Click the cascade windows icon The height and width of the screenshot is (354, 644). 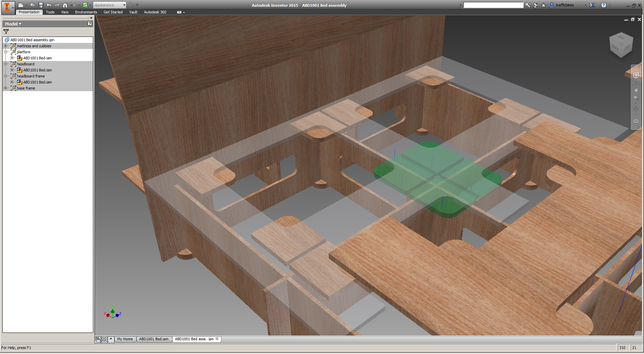click(98, 340)
